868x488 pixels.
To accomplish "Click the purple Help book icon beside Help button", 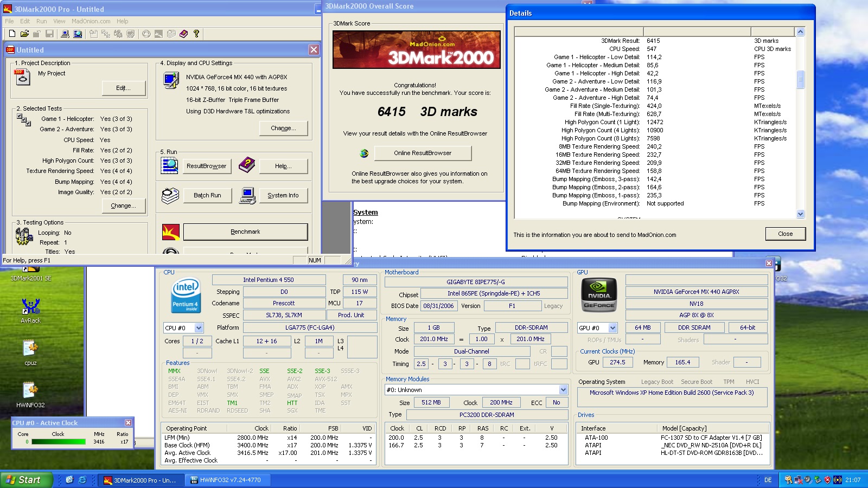I will tap(247, 165).
